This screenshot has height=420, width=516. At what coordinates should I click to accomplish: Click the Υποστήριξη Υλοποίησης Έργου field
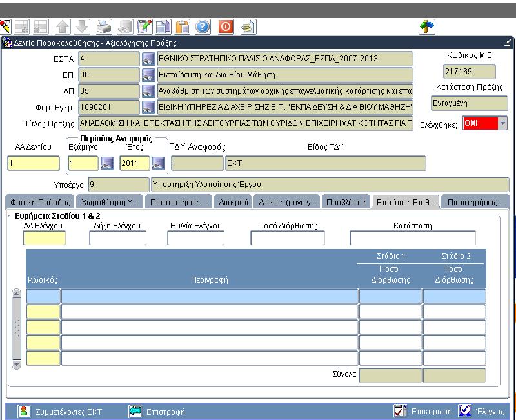click(x=330, y=185)
